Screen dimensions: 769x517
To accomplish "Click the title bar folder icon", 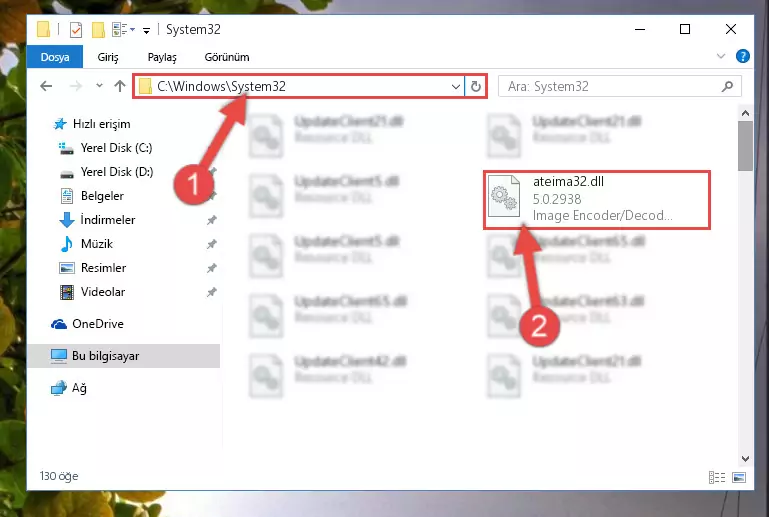I will tap(44, 29).
